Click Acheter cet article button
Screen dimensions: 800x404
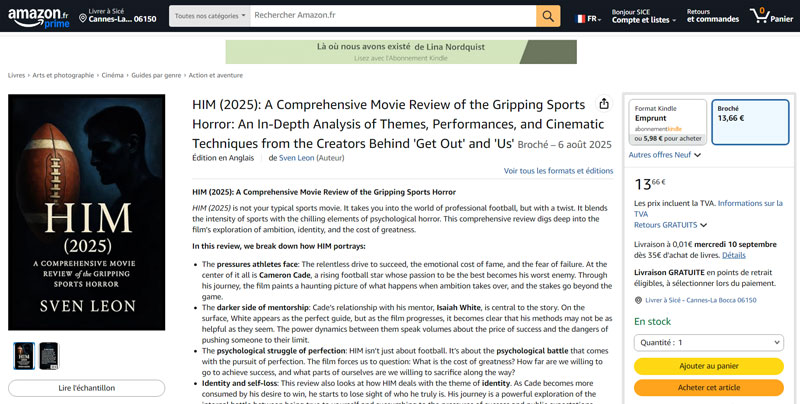[709, 388]
